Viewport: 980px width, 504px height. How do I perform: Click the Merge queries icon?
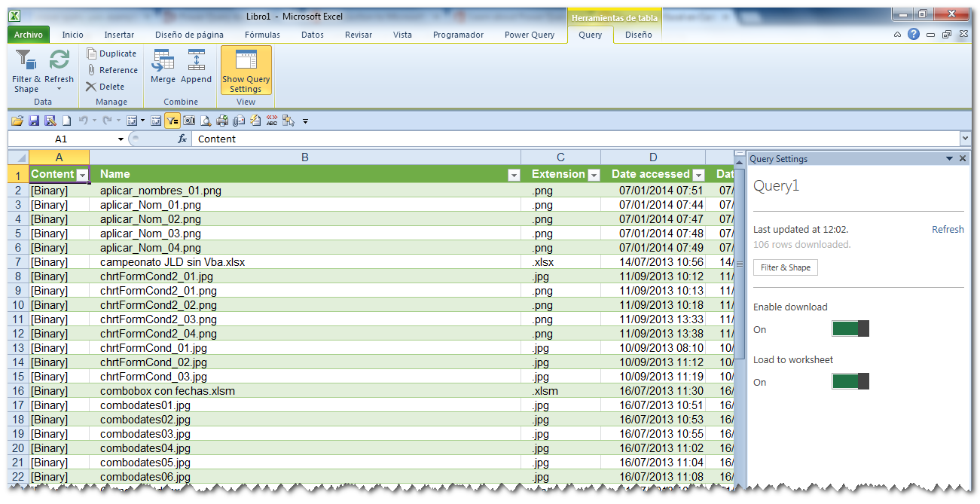point(163,63)
